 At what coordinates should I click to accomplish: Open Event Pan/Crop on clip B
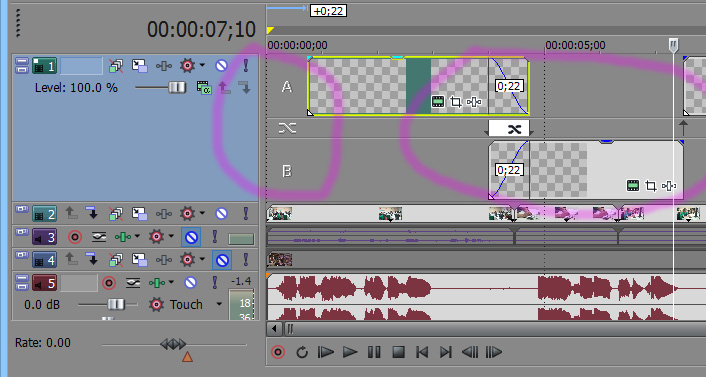coord(651,186)
